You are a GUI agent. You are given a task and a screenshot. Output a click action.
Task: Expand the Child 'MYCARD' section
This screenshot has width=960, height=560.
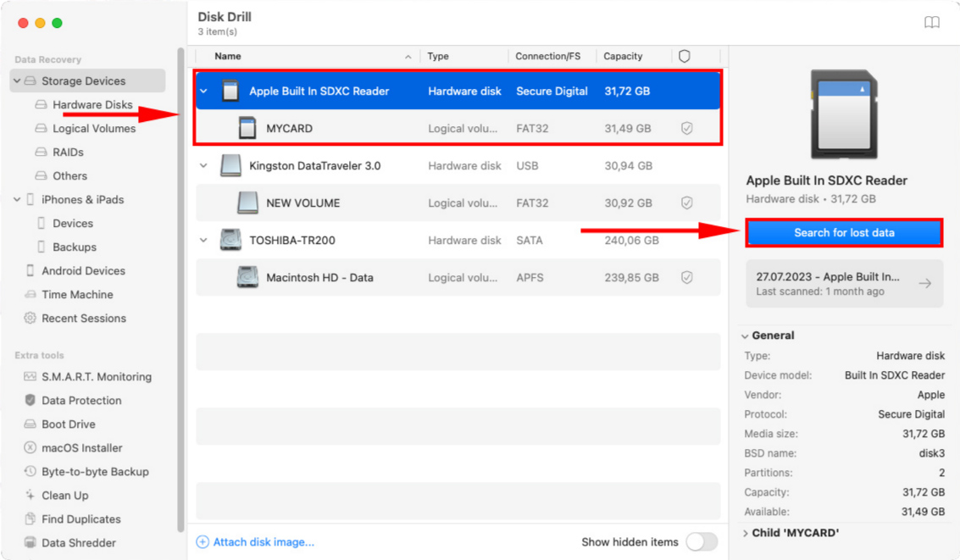tap(745, 533)
